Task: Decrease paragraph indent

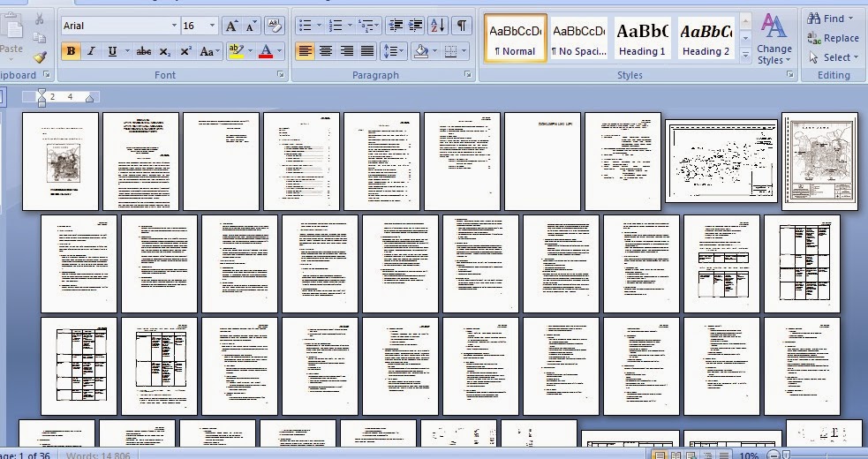Action: [396, 26]
